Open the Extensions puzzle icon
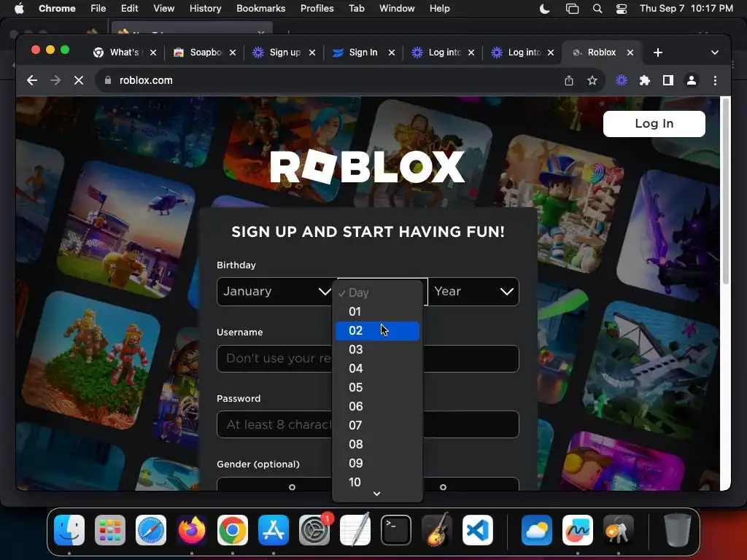747x560 pixels. [x=645, y=80]
